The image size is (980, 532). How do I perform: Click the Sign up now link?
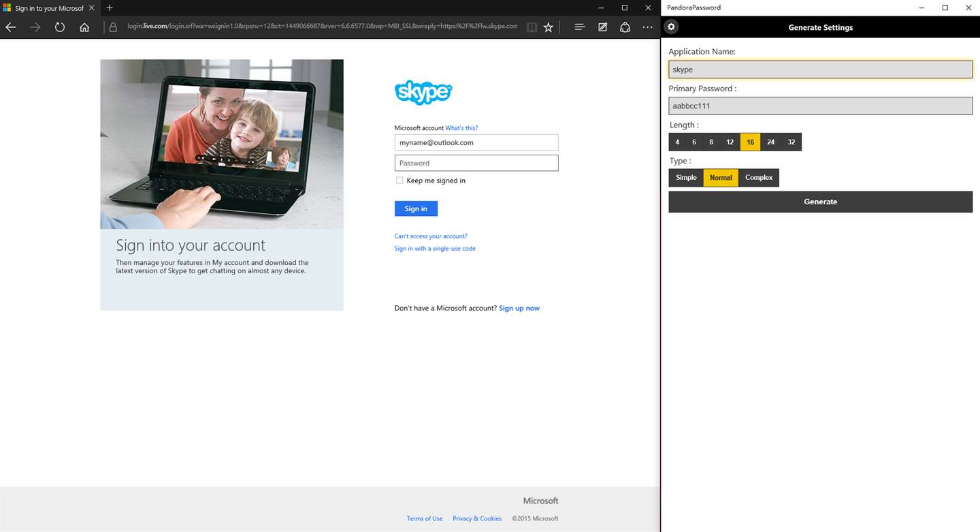click(519, 309)
